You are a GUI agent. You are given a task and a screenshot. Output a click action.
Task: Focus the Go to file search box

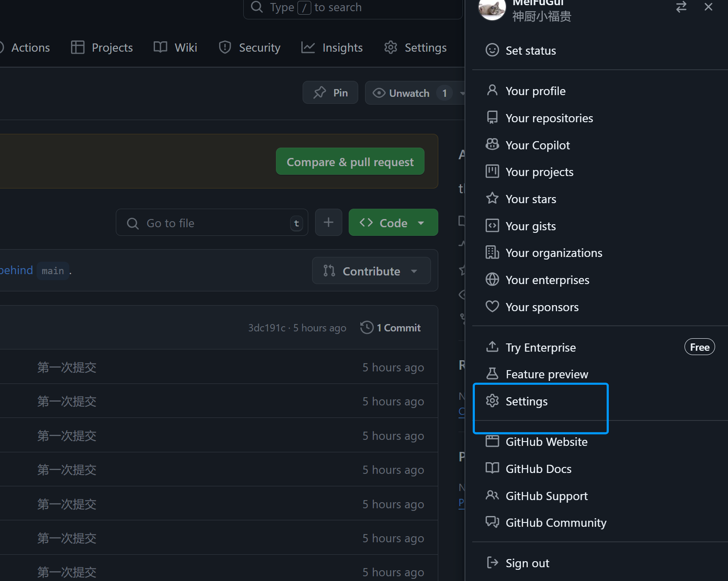212,223
